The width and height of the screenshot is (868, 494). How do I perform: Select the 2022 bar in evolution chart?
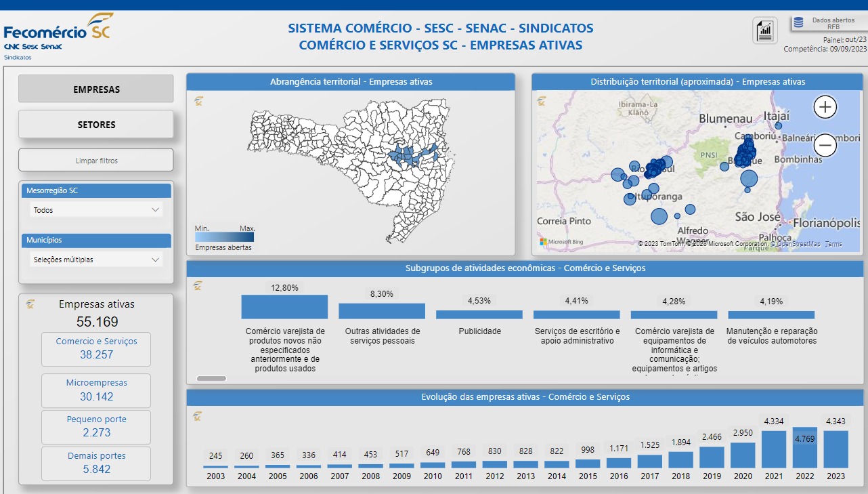point(805,447)
